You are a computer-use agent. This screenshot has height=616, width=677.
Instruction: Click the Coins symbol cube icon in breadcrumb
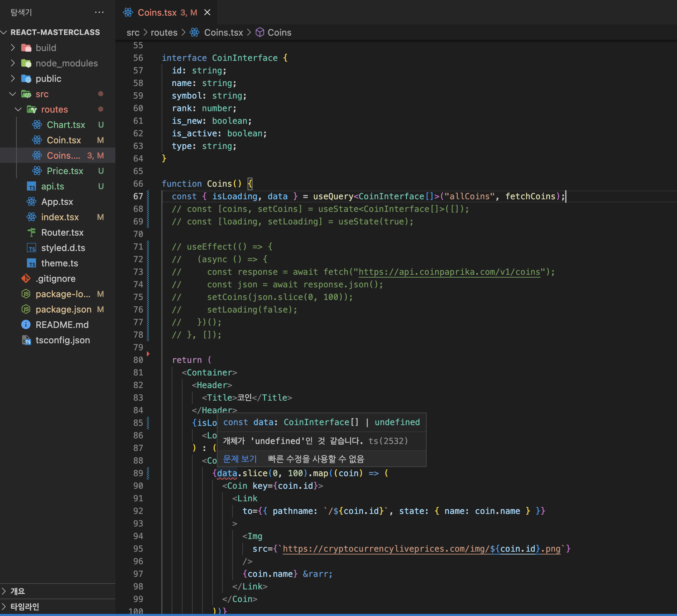pos(260,33)
